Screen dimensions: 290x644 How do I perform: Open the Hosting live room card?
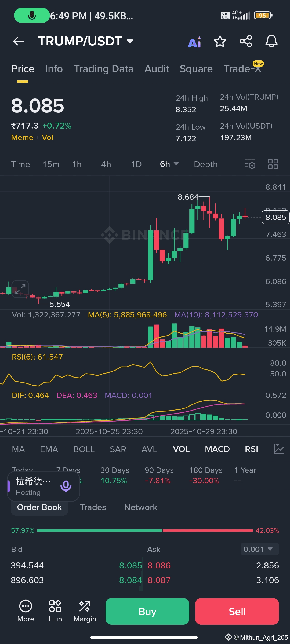pos(44,486)
